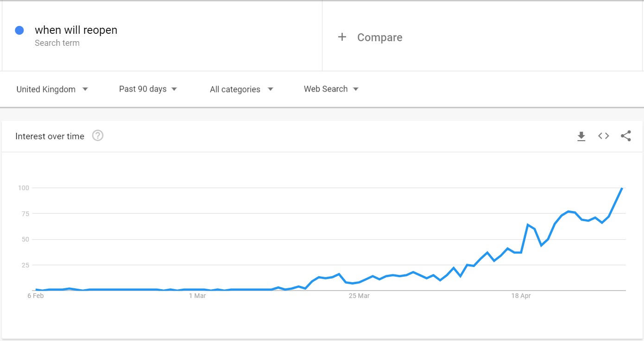Viewport: 644px width, 341px height.
Task: Click the blue dot beside the search term
Action: click(x=19, y=30)
